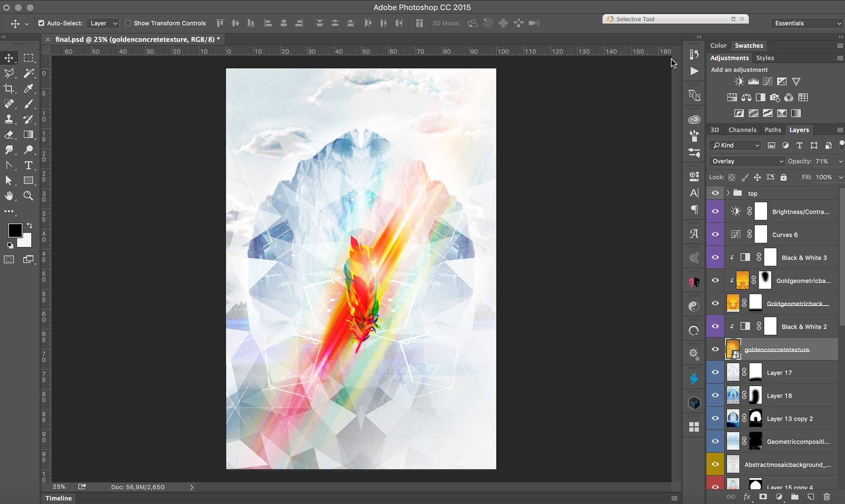Add a layer mask

click(763, 497)
